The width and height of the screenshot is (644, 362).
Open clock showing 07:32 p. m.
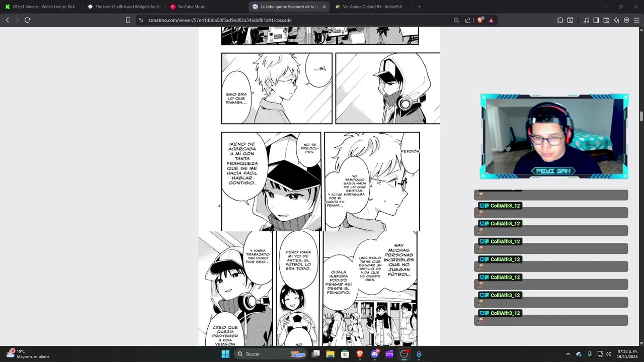coord(627,354)
